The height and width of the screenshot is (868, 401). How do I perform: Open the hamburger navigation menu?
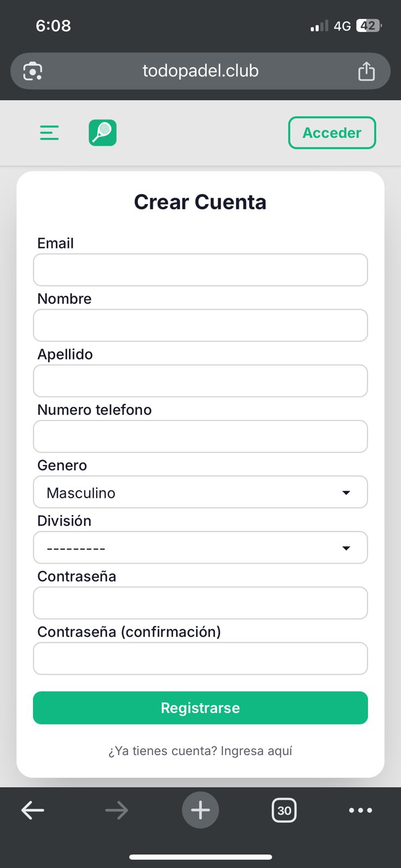(x=49, y=133)
